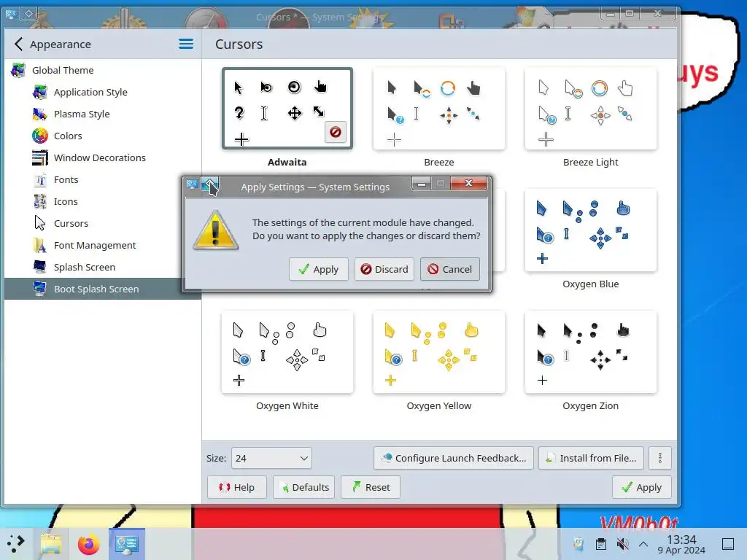Click the muted volume tray icon
The image size is (747, 560).
(622, 544)
